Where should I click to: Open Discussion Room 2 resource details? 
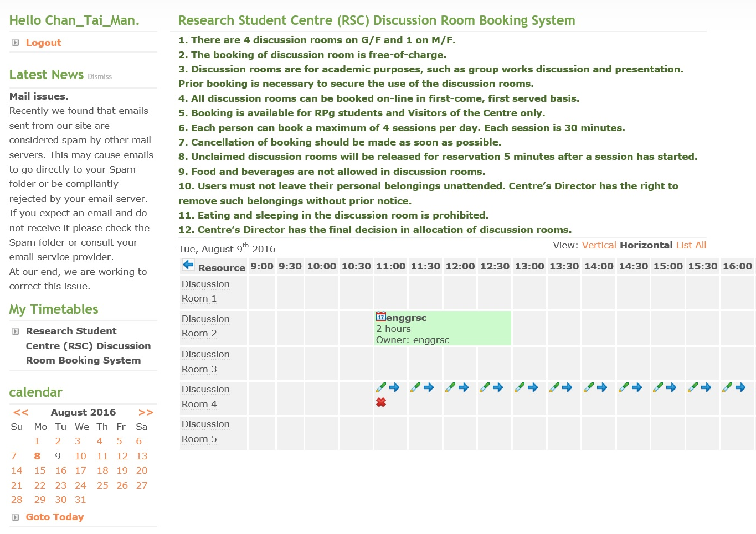click(x=205, y=326)
